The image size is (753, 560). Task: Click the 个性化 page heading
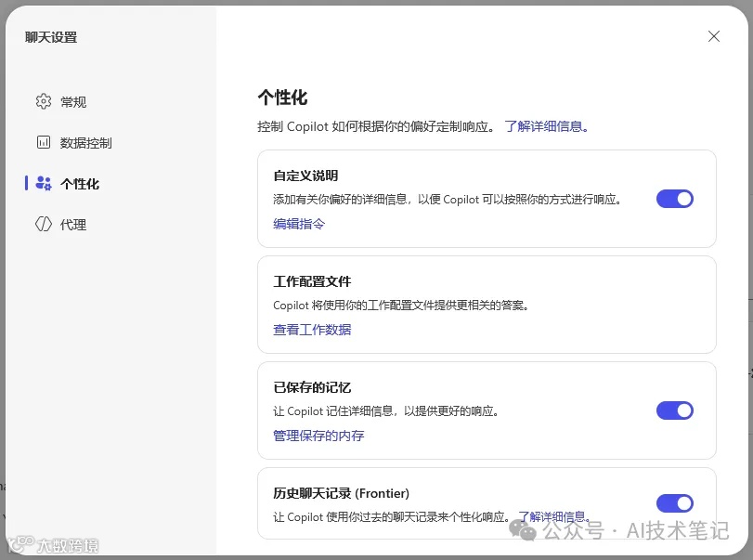coord(282,98)
